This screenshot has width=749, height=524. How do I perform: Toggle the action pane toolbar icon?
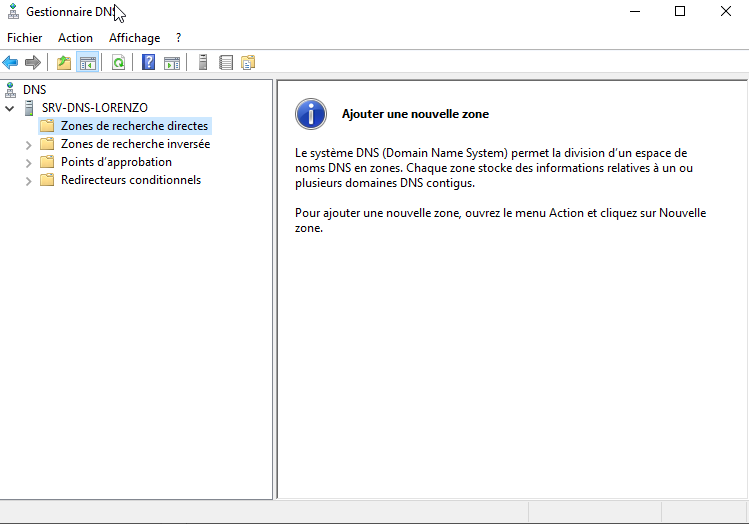[x=172, y=62]
